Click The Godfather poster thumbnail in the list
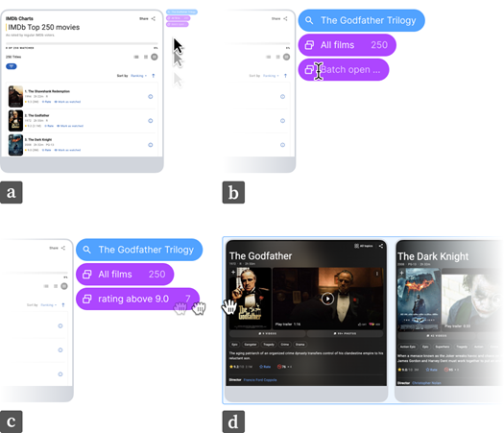This screenshot has width=504, height=433. point(15,121)
